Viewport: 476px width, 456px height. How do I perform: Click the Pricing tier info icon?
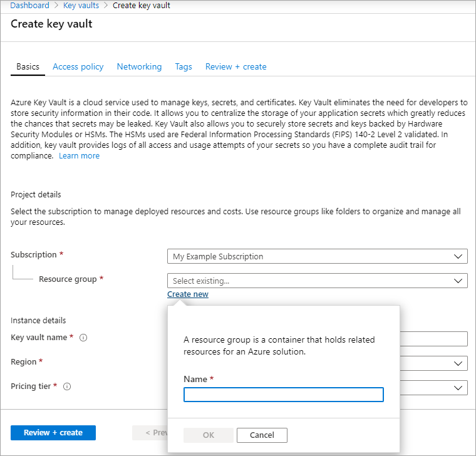(x=67, y=386)
